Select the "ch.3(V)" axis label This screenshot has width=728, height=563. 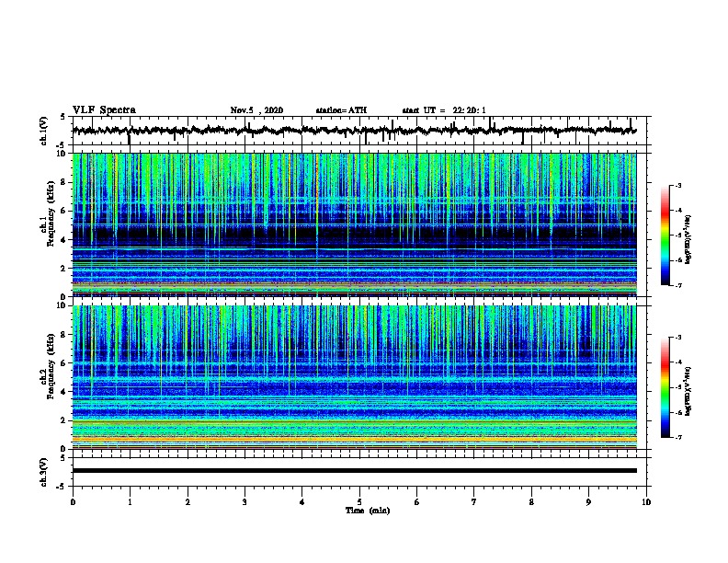click(44, 472)
